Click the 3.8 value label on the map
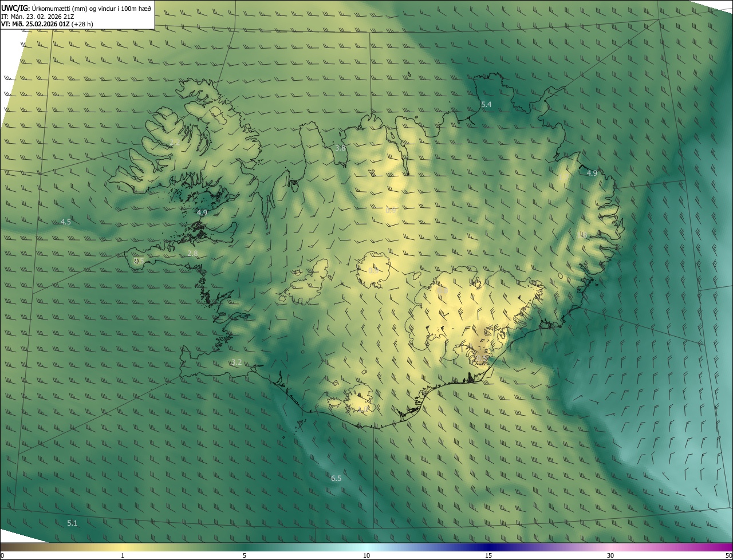Viewport: 733px width, 560px height. (x=340, y=148)
